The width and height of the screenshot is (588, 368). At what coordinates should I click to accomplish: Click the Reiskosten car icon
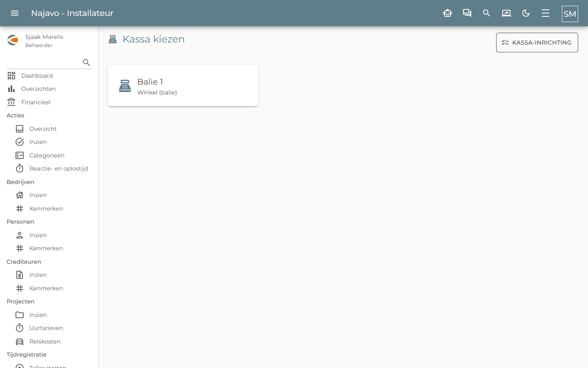click(x=20, y=341)
